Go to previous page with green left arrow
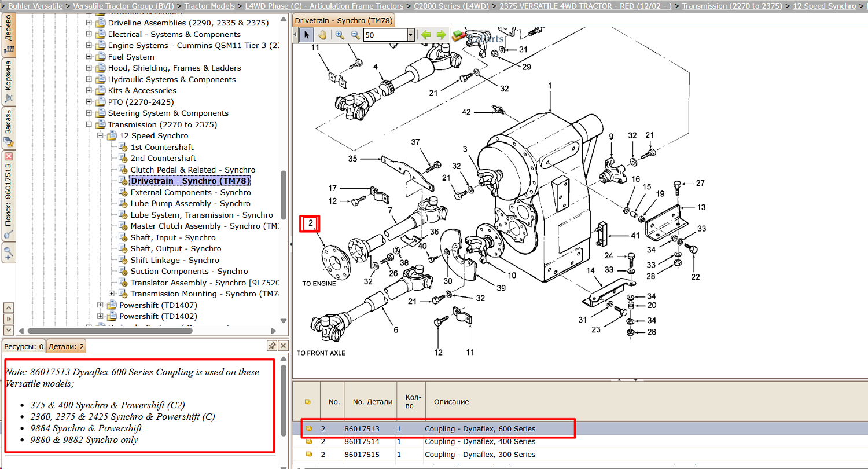The image size is (868, 469). tap(426, 35)
